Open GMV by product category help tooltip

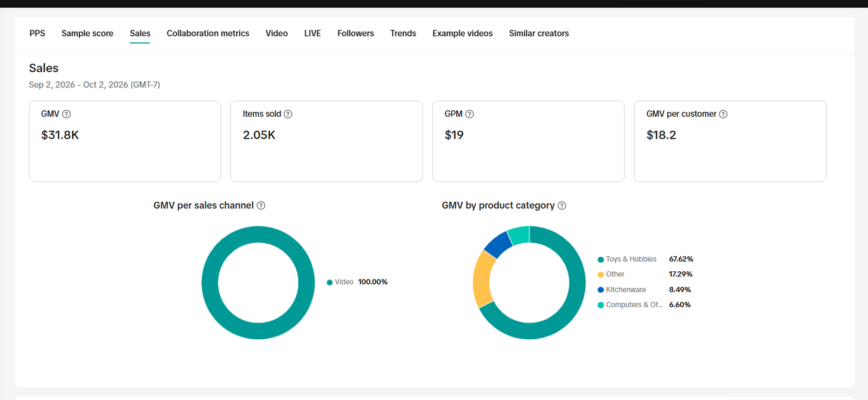tap(562, 205)
